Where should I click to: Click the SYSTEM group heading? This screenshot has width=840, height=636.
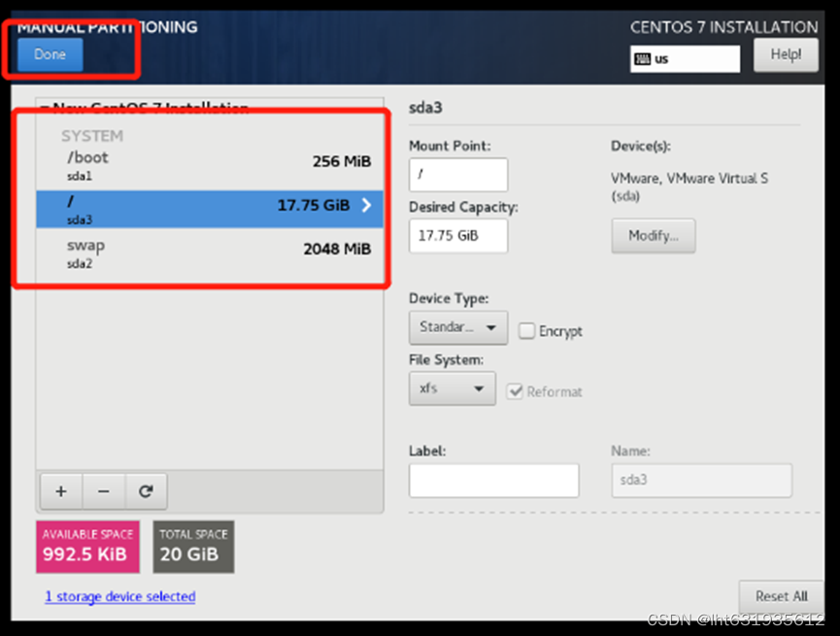[91, 136]
